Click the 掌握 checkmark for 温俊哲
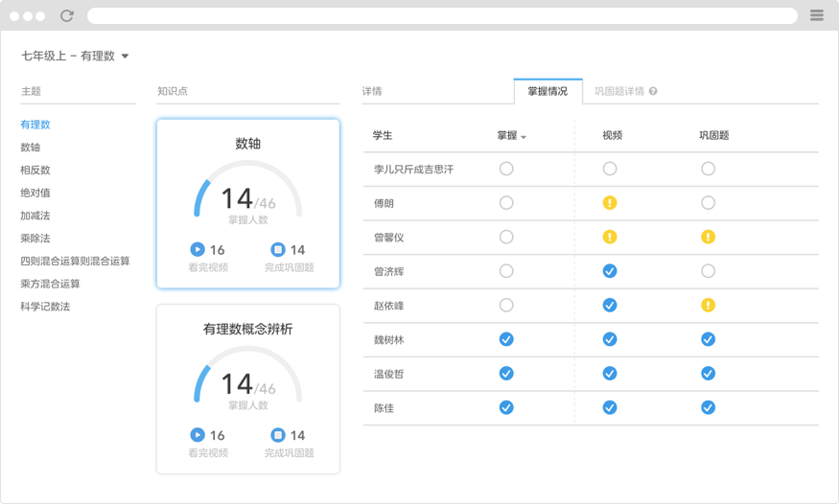The height and width of the screenshot is (504, 839). (x=506, y=374)
